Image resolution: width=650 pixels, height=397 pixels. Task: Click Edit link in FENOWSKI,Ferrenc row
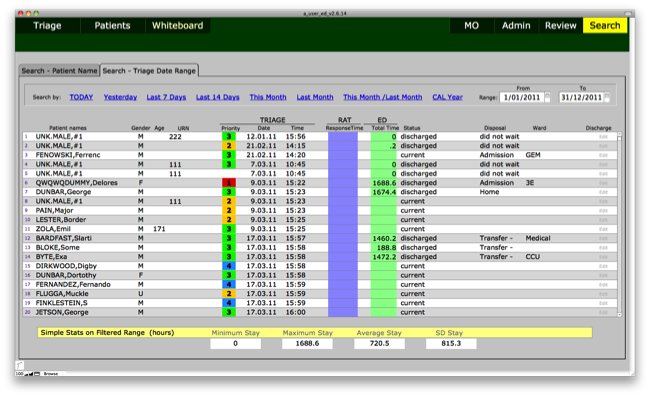pyautogui.click(x=603, y=155)
